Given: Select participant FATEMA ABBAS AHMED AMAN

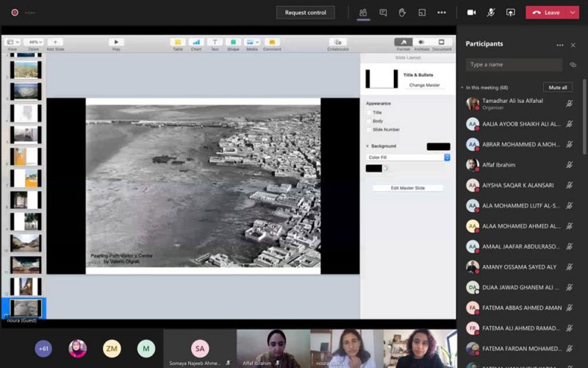Looking at the screenshot, I should point(520,308).
